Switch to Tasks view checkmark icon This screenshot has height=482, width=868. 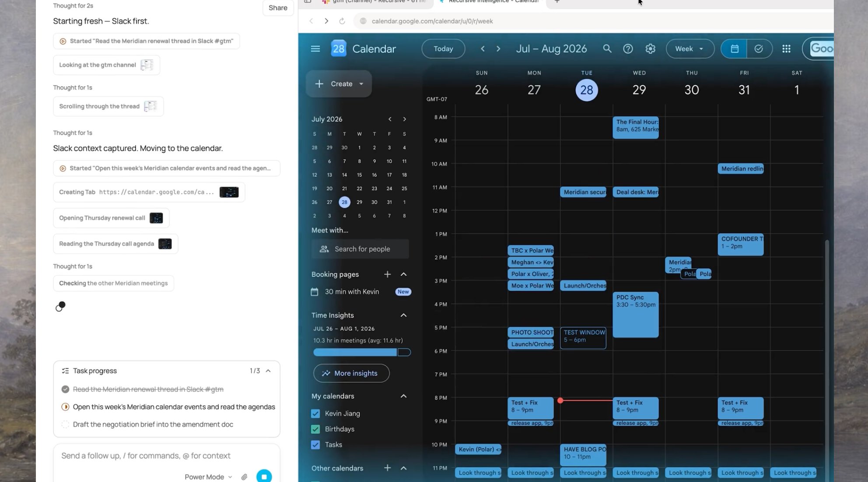tap(759, 49)
